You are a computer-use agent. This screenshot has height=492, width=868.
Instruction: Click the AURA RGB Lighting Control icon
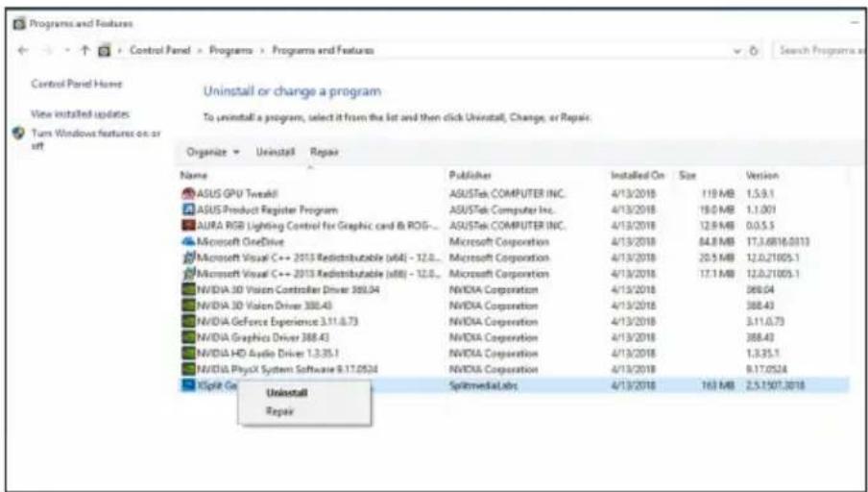click(189, 226)
